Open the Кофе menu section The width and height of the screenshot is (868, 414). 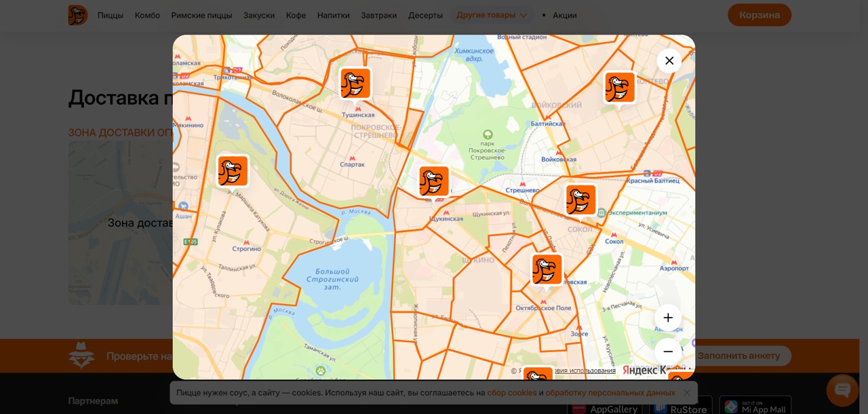(x=296, y=15)
